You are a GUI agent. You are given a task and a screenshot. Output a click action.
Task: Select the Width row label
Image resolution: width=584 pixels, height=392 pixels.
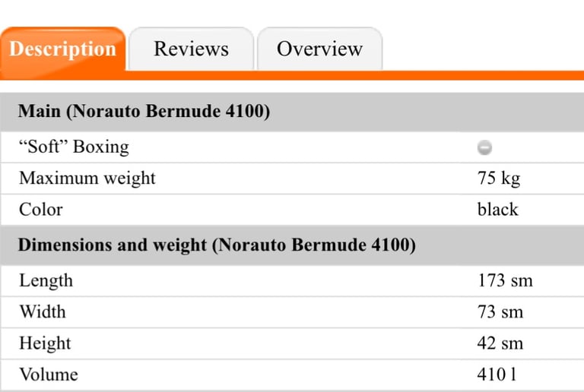(43, 311)
